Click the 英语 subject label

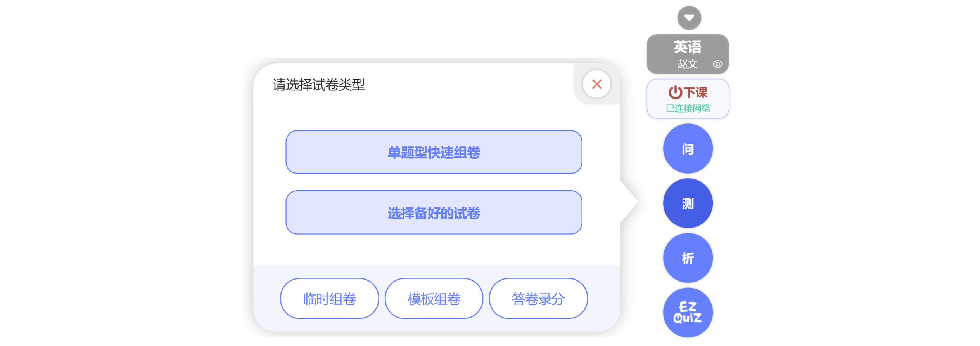[x=687, y=47]
